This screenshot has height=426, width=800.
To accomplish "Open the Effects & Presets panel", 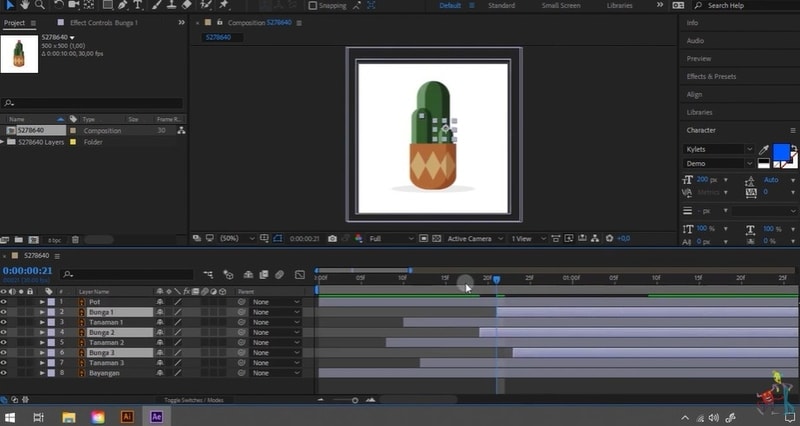I will pyautogui.click(x=711, y=76).
